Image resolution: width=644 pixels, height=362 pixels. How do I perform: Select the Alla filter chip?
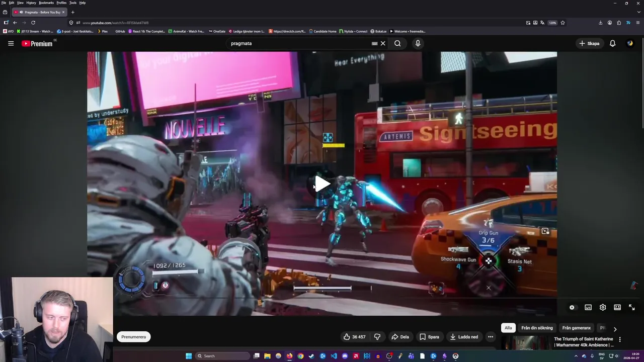508,328
